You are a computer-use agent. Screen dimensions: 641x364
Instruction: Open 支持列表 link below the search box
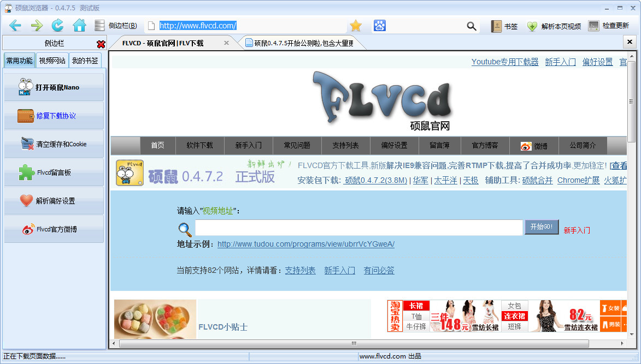[300, 271]
